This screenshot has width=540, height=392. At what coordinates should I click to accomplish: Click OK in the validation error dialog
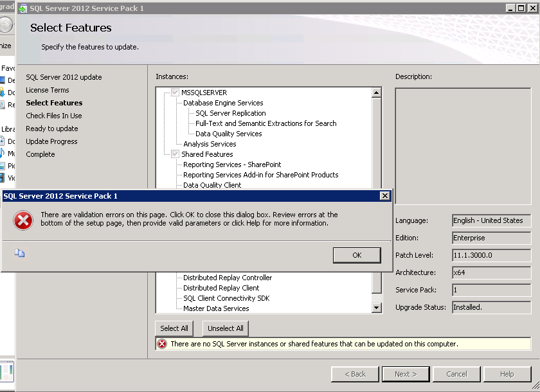tap(357, 255)
